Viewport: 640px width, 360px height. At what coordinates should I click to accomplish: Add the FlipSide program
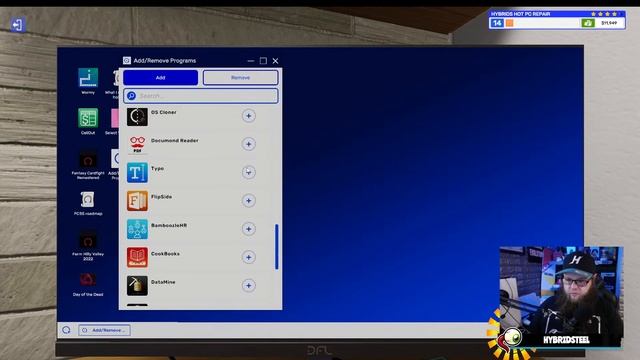(x=249, y=200)
